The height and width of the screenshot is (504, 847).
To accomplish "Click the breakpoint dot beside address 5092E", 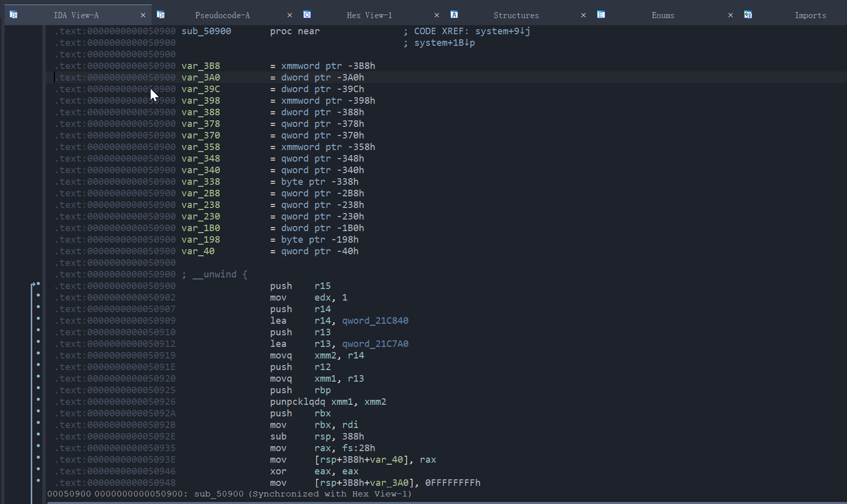I will pyautogui.click(x=38, y=435).
